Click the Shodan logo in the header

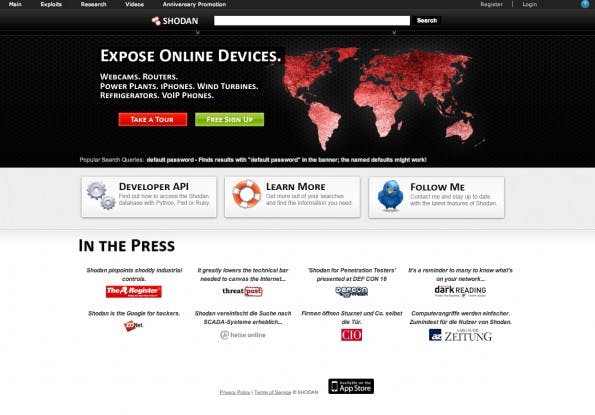pos(175,21)
